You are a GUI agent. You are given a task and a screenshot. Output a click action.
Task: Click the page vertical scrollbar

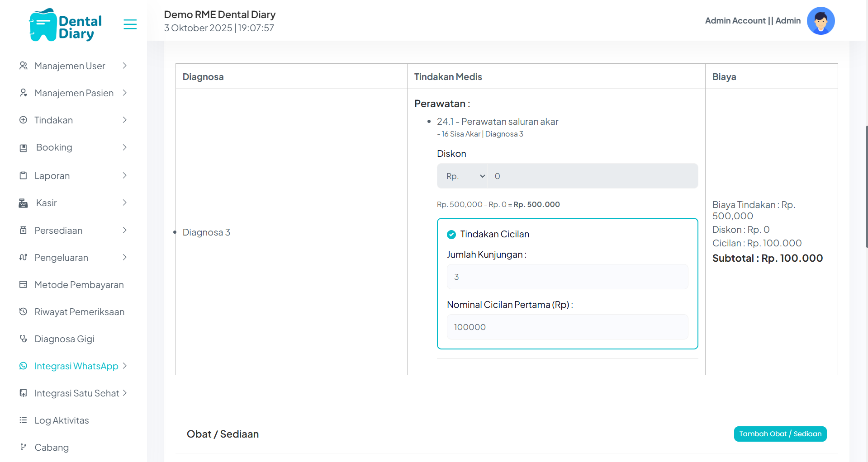tap(866, 187)
